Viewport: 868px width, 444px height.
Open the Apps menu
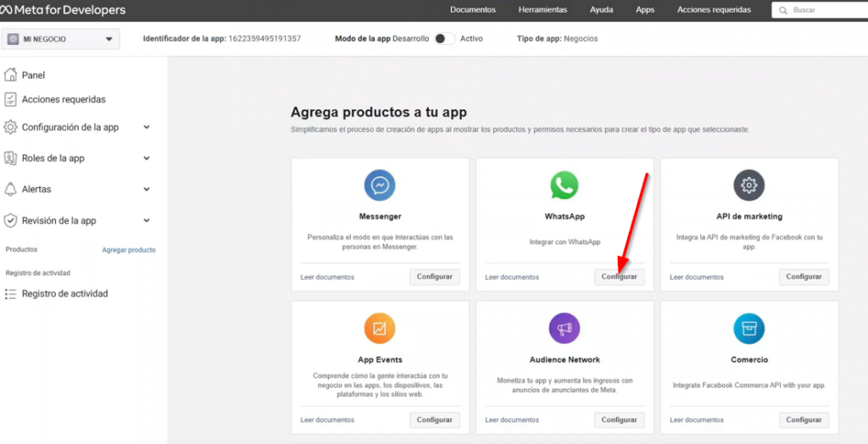[645, 10]
